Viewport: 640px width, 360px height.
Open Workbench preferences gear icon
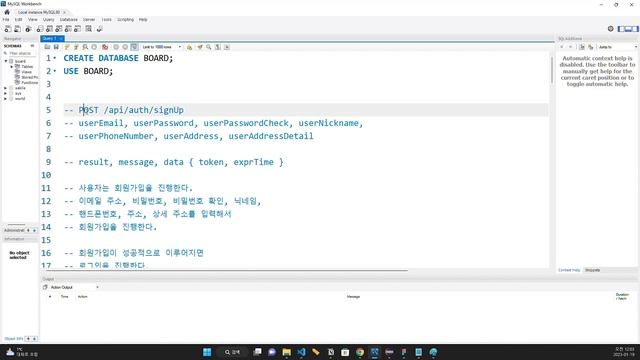(x=611, y=29)
